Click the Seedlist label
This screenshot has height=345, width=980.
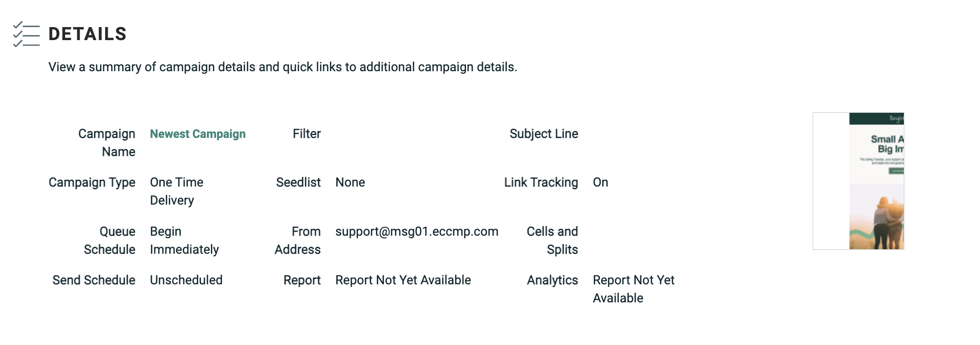pos(298,183)
